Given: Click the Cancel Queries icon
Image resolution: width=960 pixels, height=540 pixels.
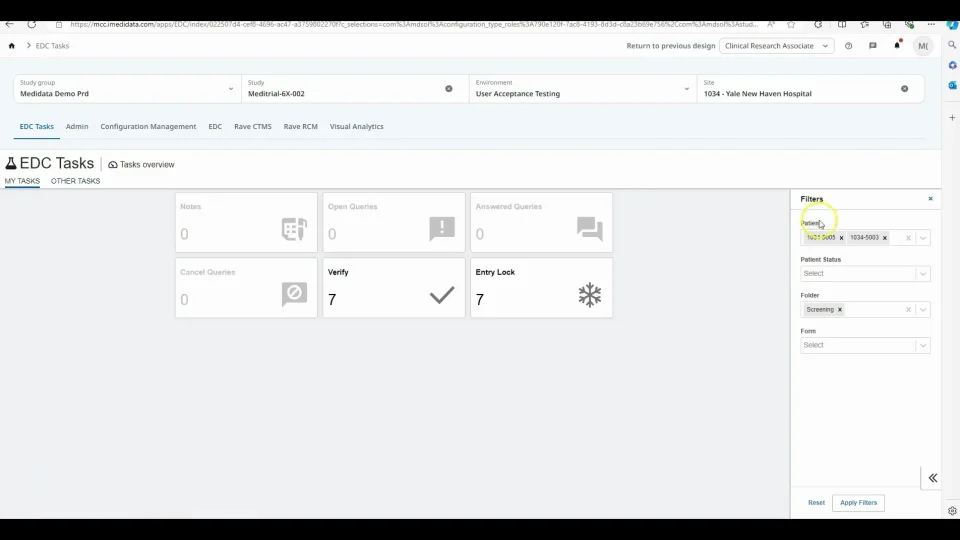Looking at the screenshot, I should coord(294,294).
